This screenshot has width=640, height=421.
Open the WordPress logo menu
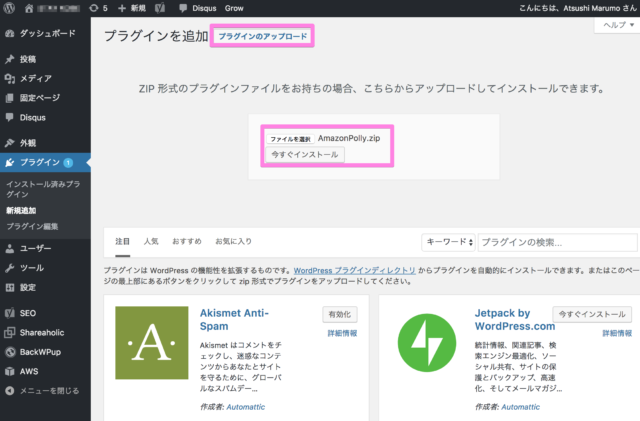[9, 8]
